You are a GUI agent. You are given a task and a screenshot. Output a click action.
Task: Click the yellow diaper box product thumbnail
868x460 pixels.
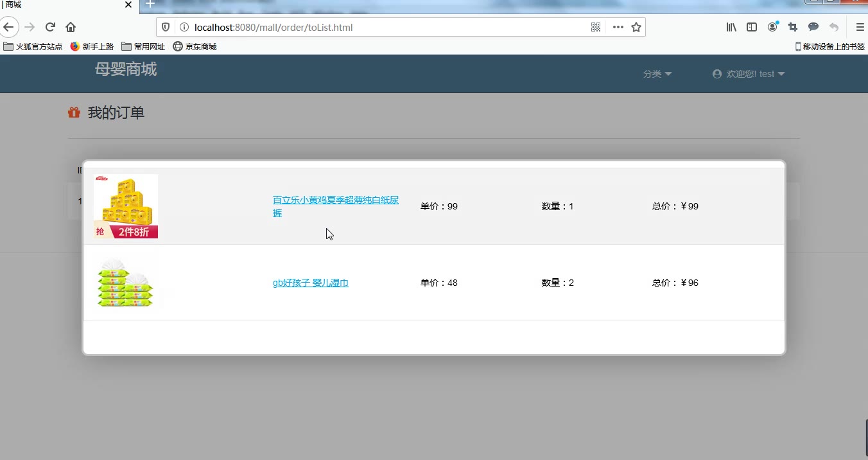(x=126, y=206)
